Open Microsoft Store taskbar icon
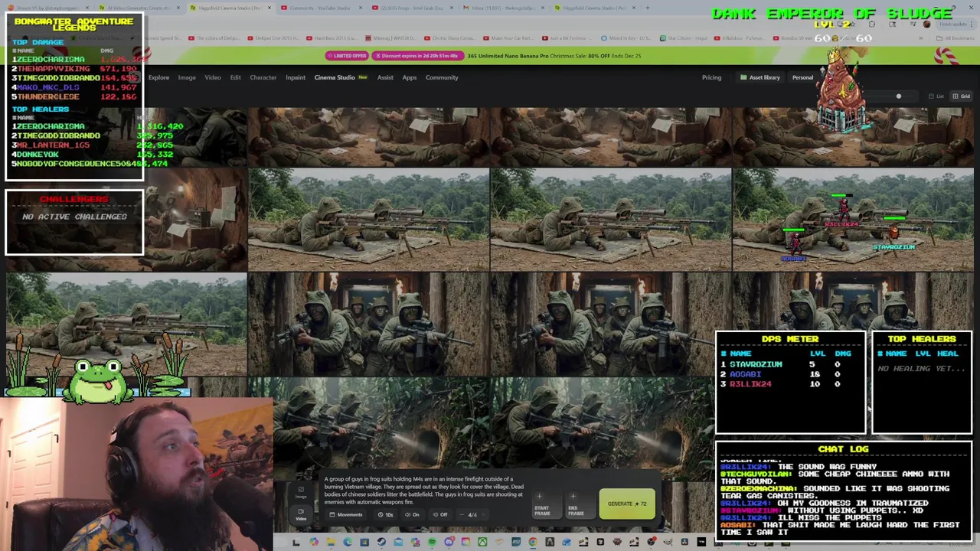 point(364,542)
